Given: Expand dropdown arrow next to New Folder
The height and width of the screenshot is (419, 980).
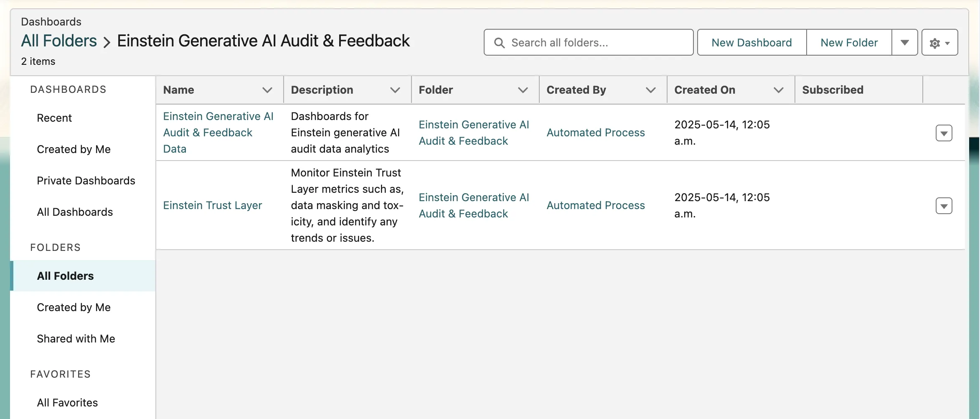Looking at the screenshot, I should pos(904,43).
